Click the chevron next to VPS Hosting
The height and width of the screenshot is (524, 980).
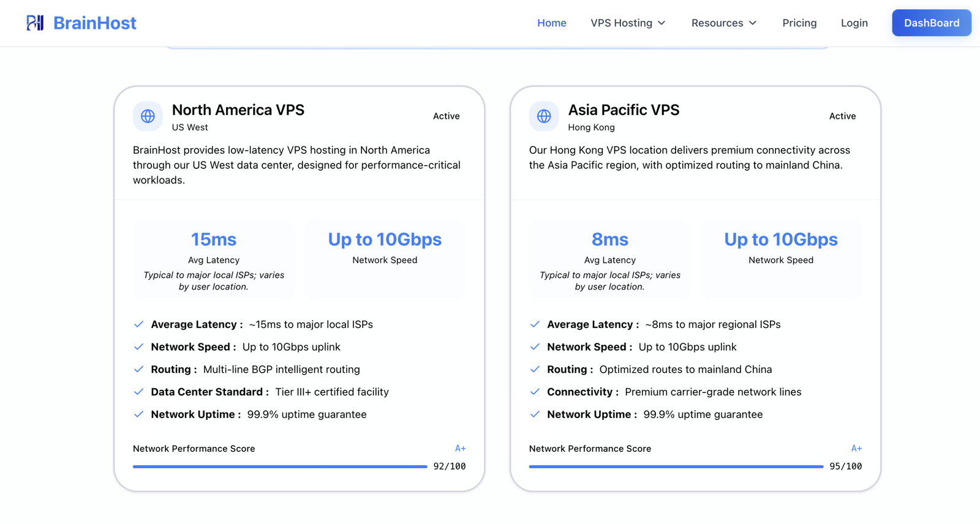[x=661, y=23]
